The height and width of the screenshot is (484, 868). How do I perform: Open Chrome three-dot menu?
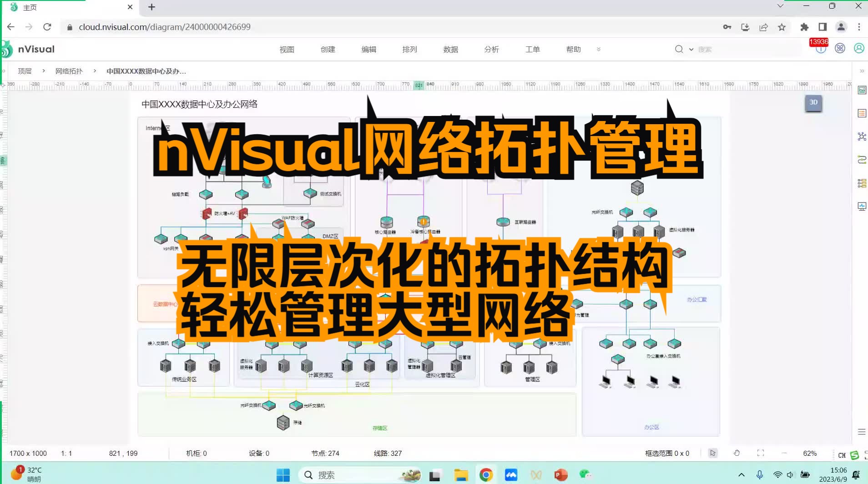859,27
